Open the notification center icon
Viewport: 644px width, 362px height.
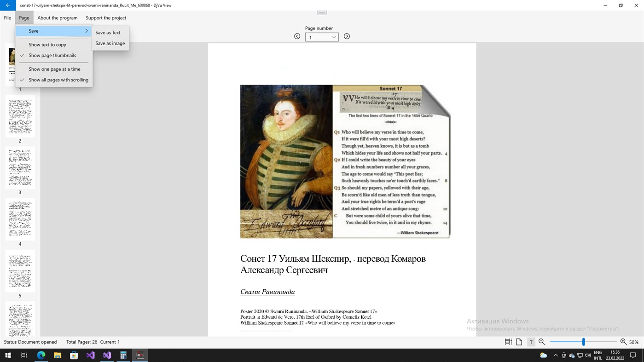pyautogui.click(x=633, y=355)
